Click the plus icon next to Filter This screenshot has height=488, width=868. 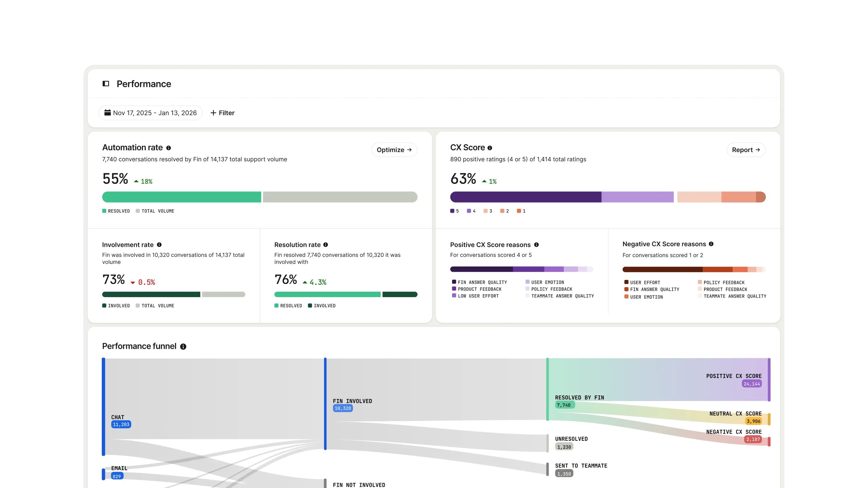click(213, 113)
